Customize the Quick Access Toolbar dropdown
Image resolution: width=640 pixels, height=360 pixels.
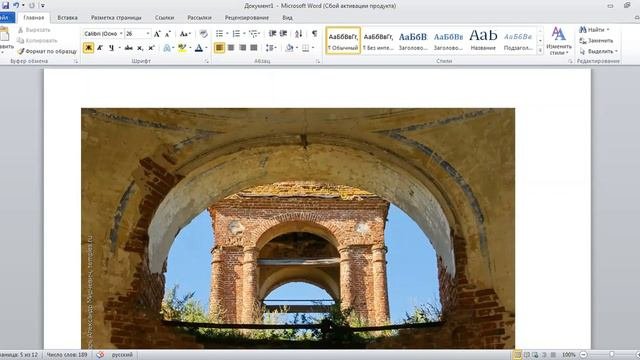pos(42,6)
